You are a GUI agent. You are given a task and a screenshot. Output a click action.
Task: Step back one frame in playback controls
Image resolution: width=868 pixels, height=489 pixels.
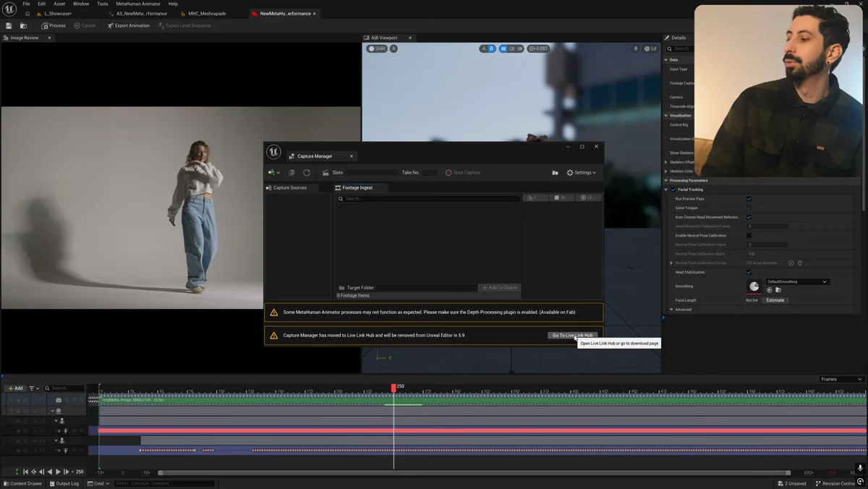click(x=41, y=472)
